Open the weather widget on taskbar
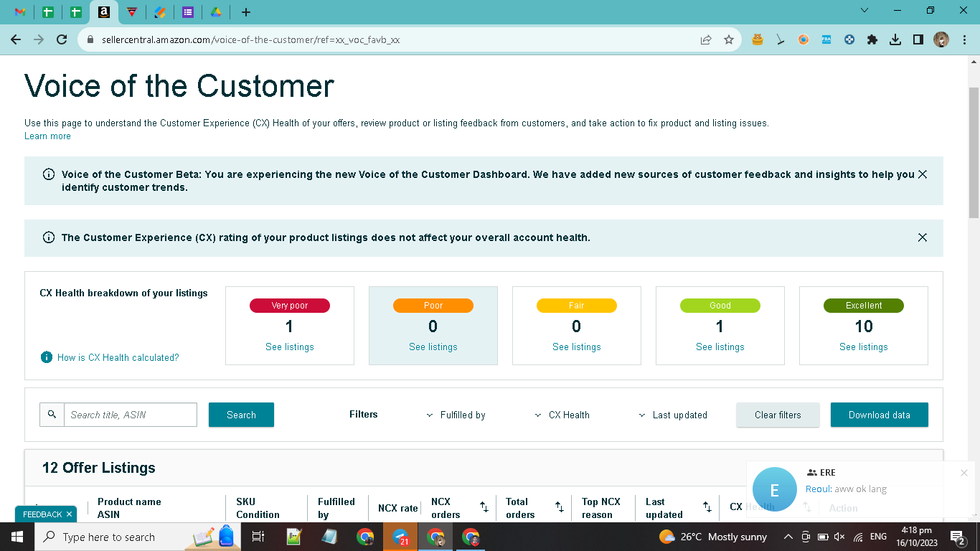This screenshot has height=551, width=980. [714, 537]
